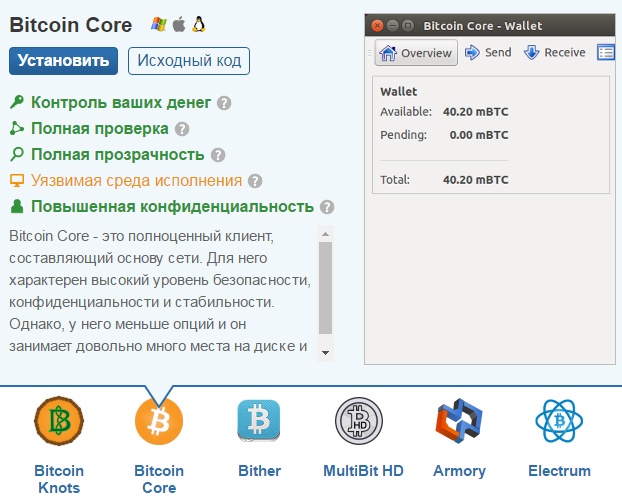The width and height of the screenshot is (622, 503).
Task: Click the Apple platform icon
Action: click(x=179, y=25)
